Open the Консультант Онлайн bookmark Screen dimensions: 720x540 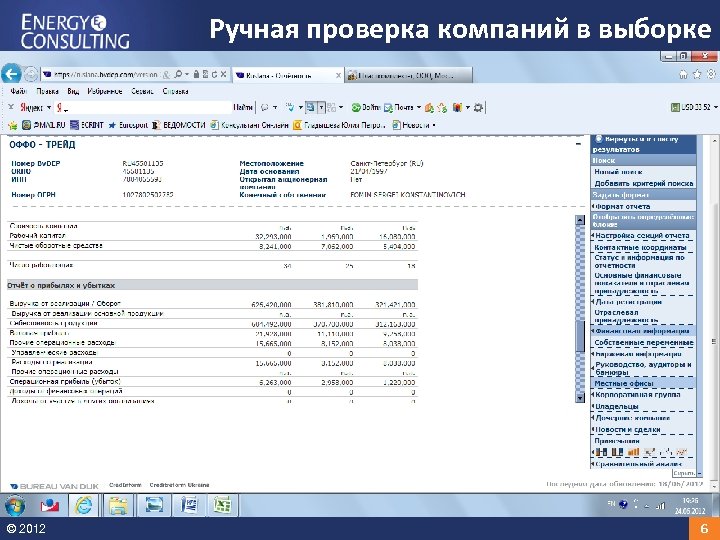pos(249,125)
